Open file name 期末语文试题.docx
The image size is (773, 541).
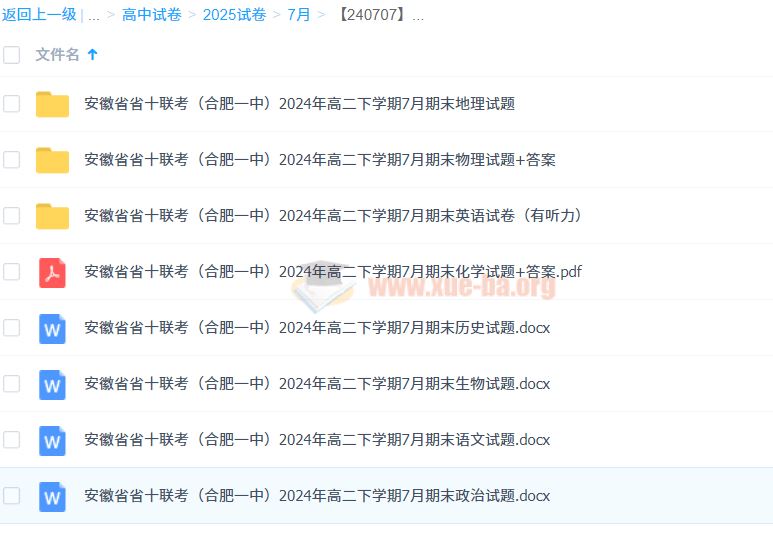pos(317,439)
